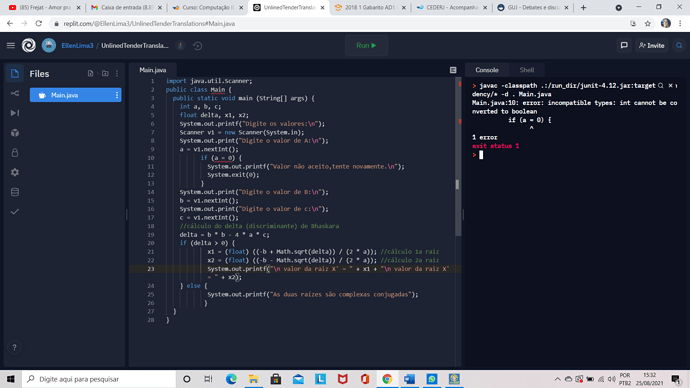
Task: Select Main.java in the file tree
Action: coord(75,95)
